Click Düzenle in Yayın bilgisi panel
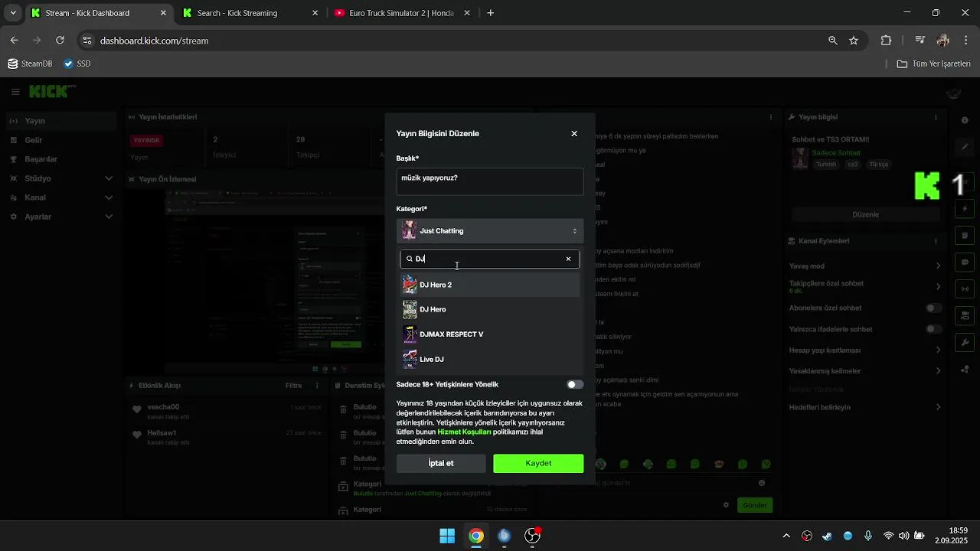 pos(866,214)
